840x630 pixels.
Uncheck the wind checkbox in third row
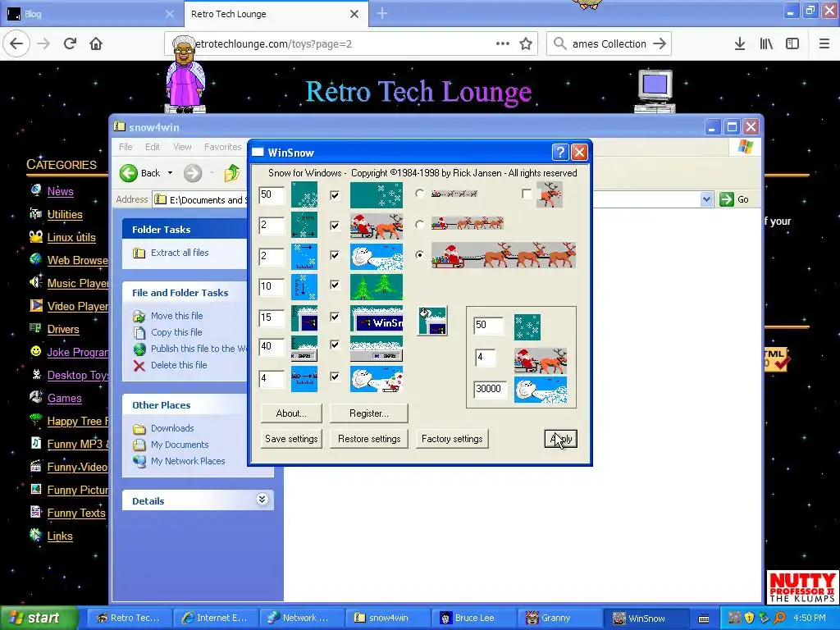(x=335, y=256)
